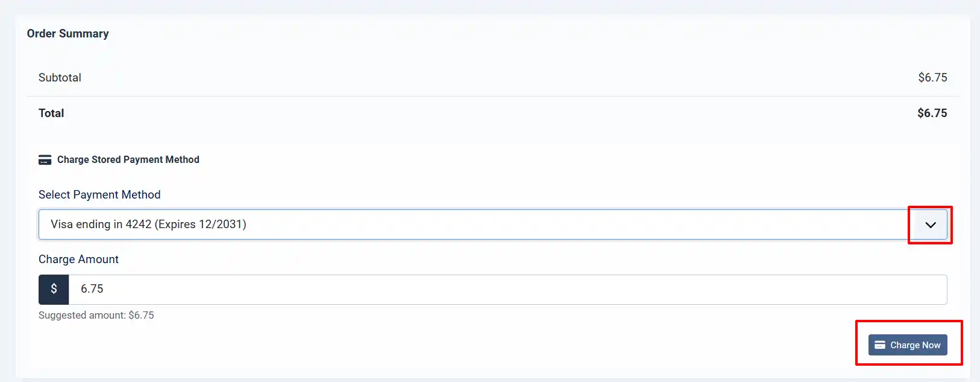This screenshot has height=382, width=980.
Task: Click the bold Total label
Action: pos(51,113)
